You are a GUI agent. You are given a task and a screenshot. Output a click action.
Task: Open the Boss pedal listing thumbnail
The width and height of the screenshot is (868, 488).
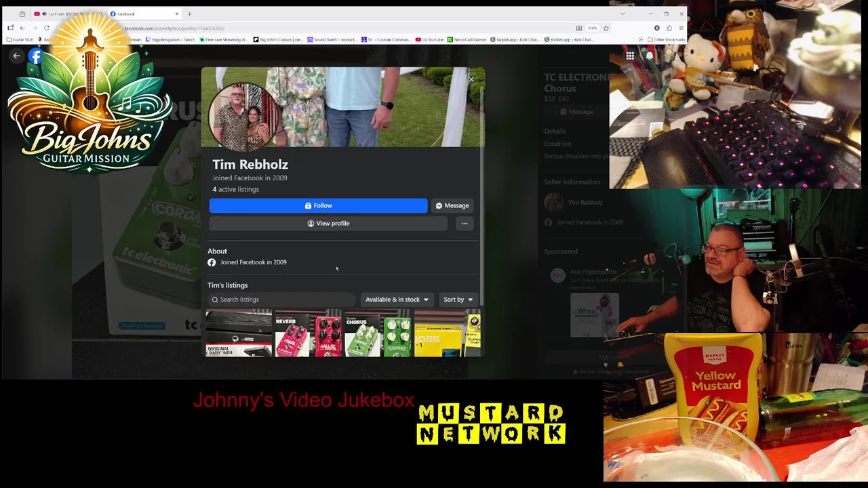pos(447,333)
